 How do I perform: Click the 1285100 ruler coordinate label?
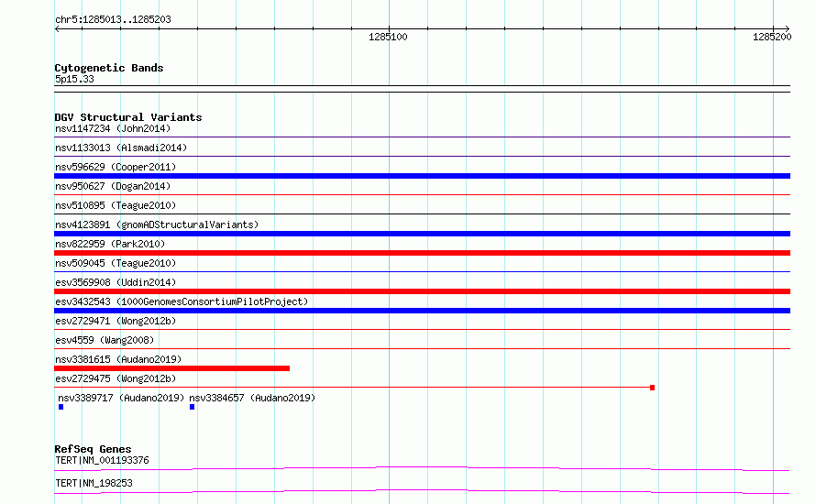388,37
